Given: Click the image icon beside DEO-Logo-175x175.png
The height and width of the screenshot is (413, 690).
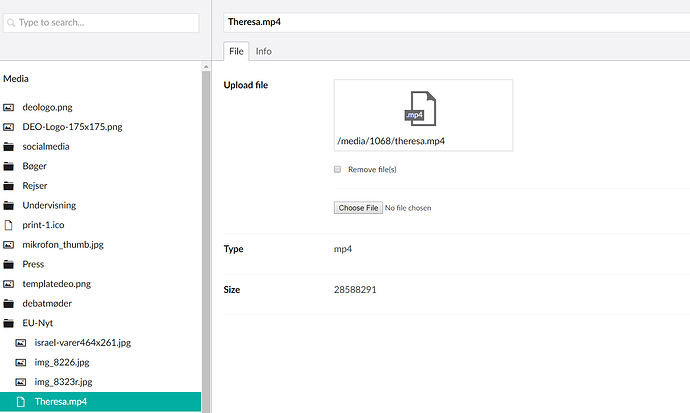Looking at the screenshot, I should click(x=8, y=127).
